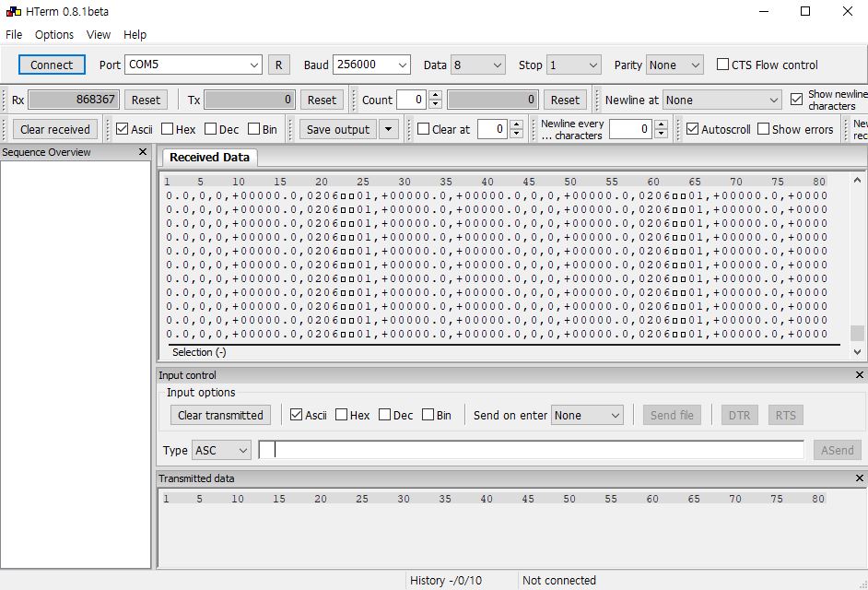Toggle the Autoscroll checkbox

692,129
